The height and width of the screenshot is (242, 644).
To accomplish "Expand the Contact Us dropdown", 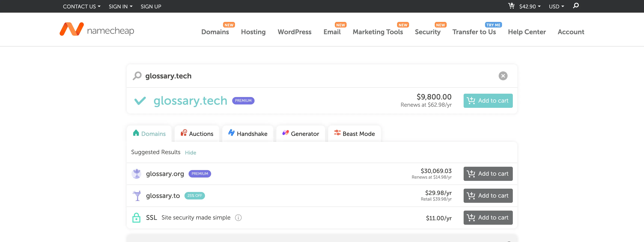I will [81, 7].
